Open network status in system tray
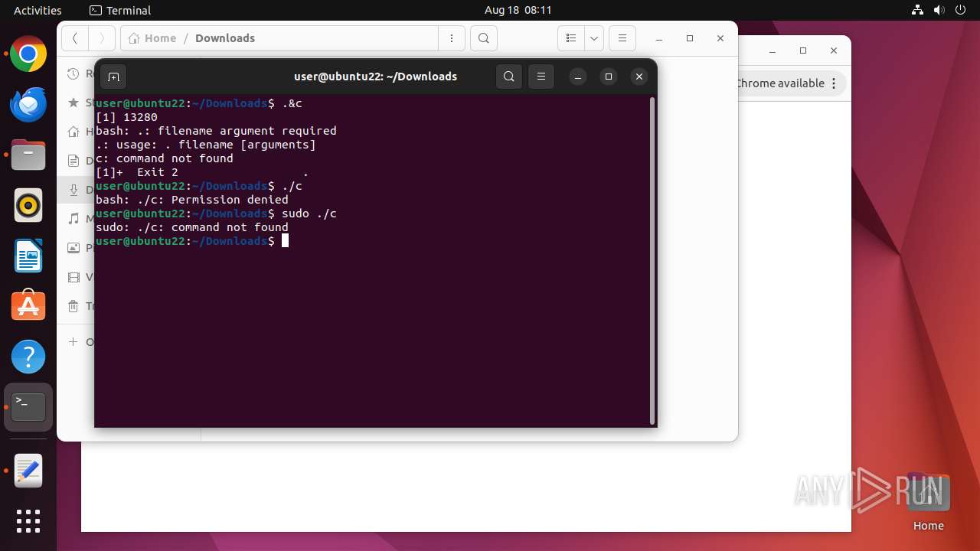The image size is (980, 551). click(x=918, y=11)
